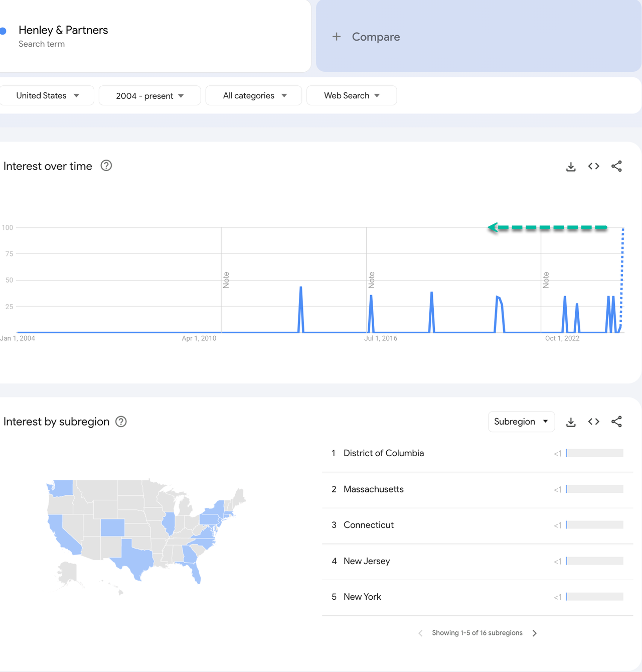Viewport: 642px width, 672px height.
Task: Download Interest over time data as CSV
Action: [571, 167]
